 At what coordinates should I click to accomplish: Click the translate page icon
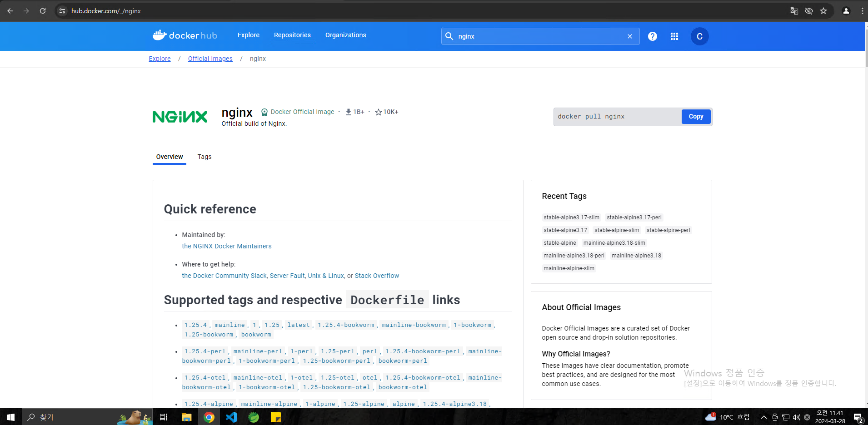794,11
